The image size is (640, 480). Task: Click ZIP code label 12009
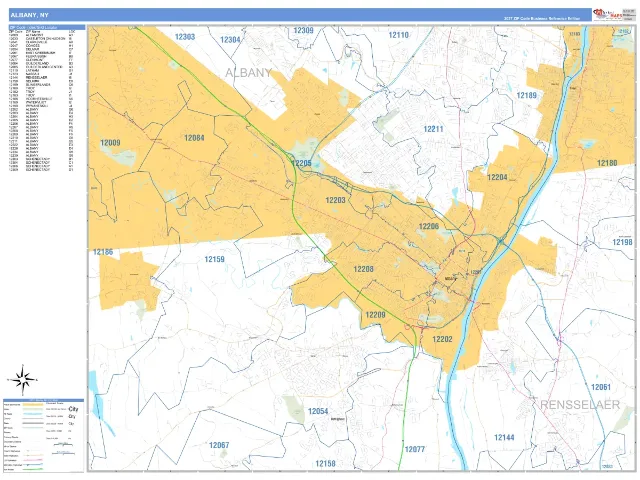coord(110,142)
